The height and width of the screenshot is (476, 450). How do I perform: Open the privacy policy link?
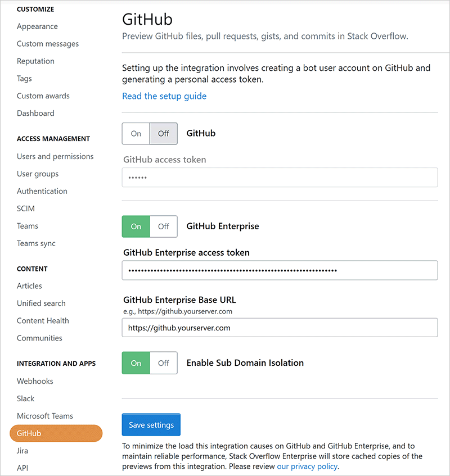point(307,466)
